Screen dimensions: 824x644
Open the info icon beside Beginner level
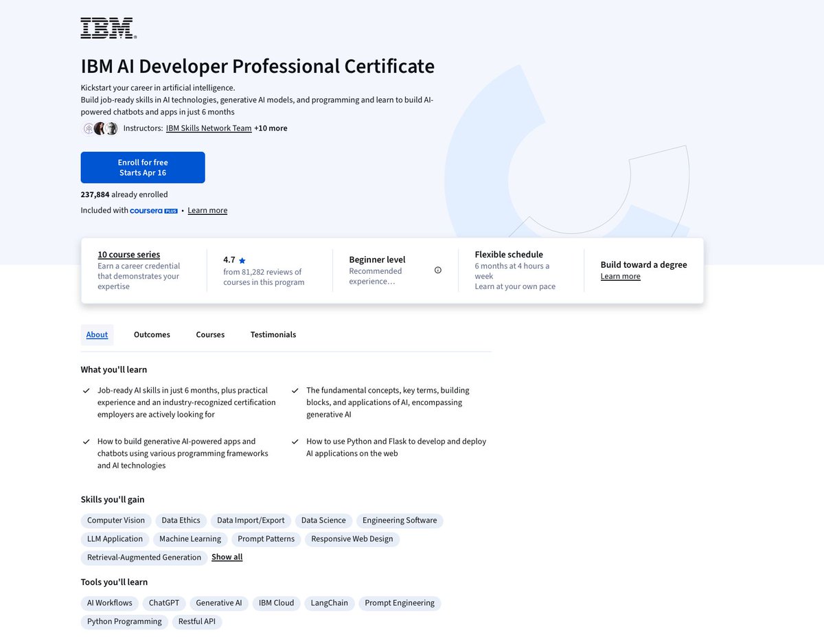[437, 270]
